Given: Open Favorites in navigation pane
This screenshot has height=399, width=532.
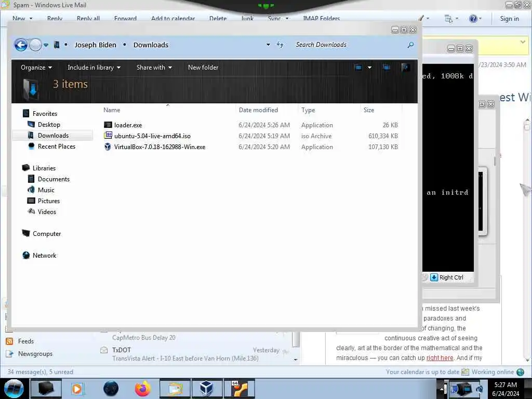Looking at the screenshot, I should [x=45, y=114].
